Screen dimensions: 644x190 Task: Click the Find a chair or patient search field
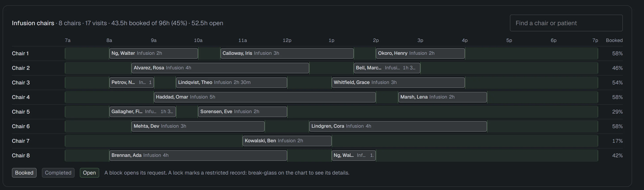[x=566, y=23]
